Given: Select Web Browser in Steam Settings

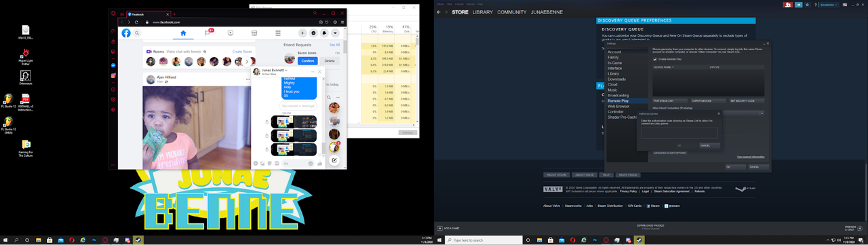Looking at the screenshot, I should coord(618,107).
